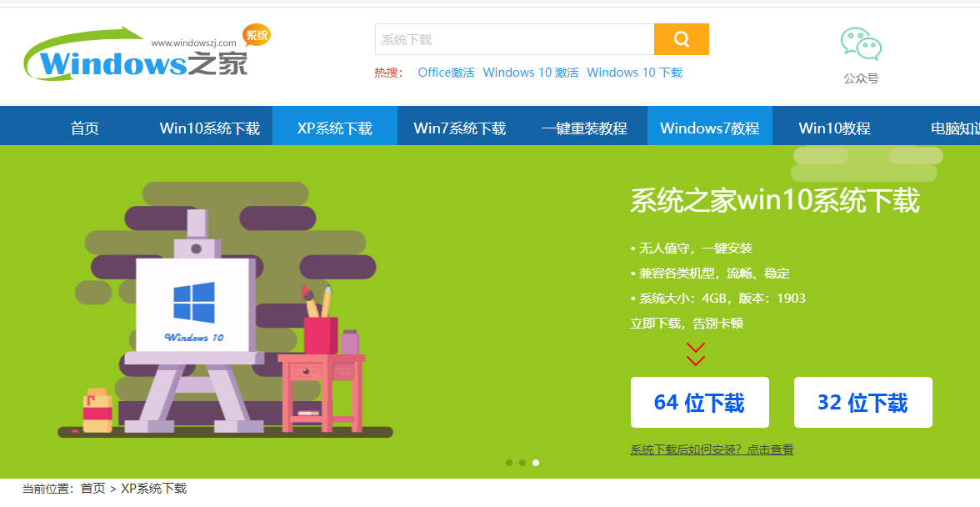Open the WeChat 公众号 icon
980x507 pixels.
click(x=861, y=45)
